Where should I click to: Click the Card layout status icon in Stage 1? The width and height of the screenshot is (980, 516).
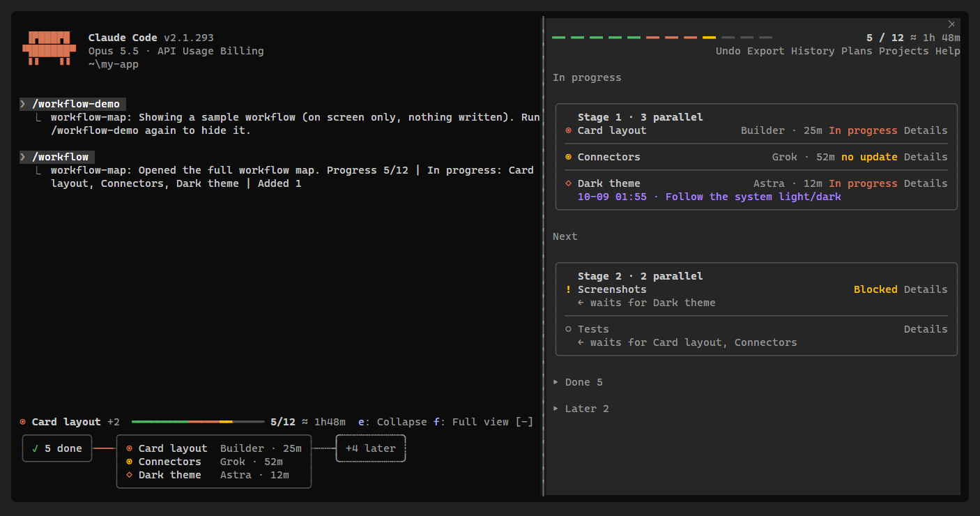[x=568, y=130]
